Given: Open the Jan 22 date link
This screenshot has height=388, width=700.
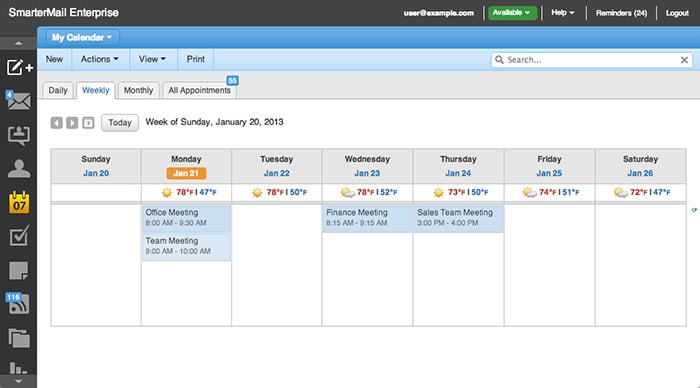Looking at the screenshot, I should click(x=277, y=173).
